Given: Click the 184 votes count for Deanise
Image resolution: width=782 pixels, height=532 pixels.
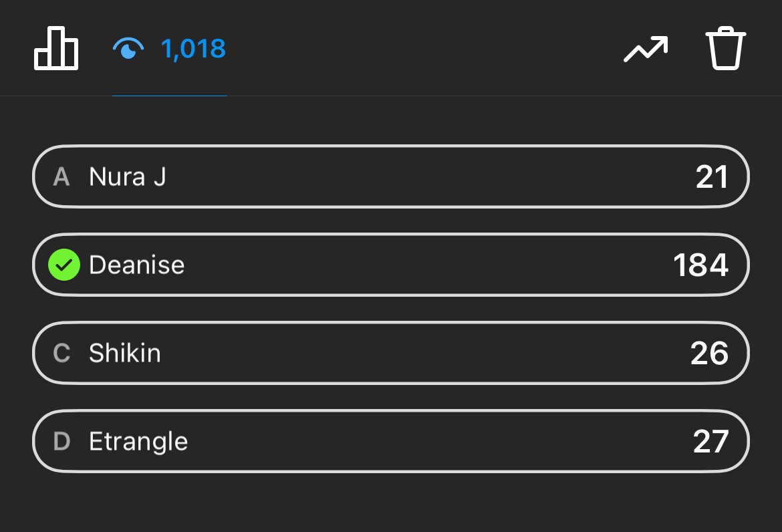Looking at the screenshot, I should tap(700, 265).
